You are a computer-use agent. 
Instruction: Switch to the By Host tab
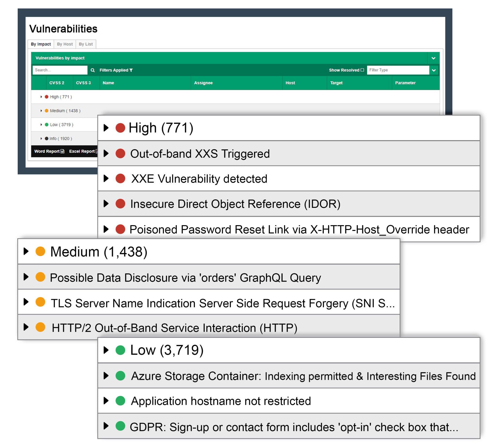65,44
